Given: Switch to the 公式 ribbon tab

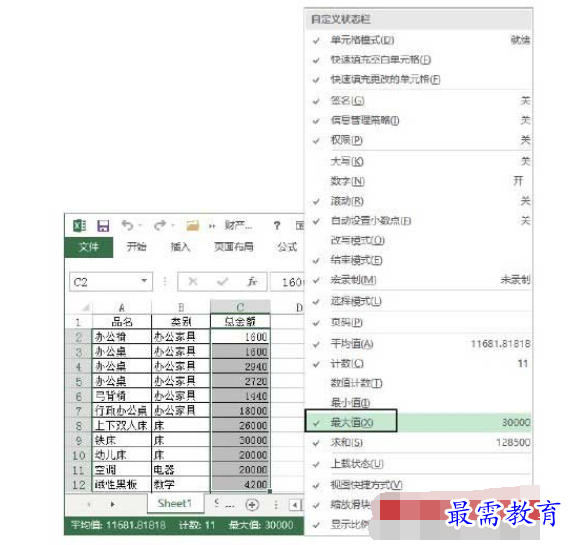Looking at the screenshot, I should click(287, 247).
